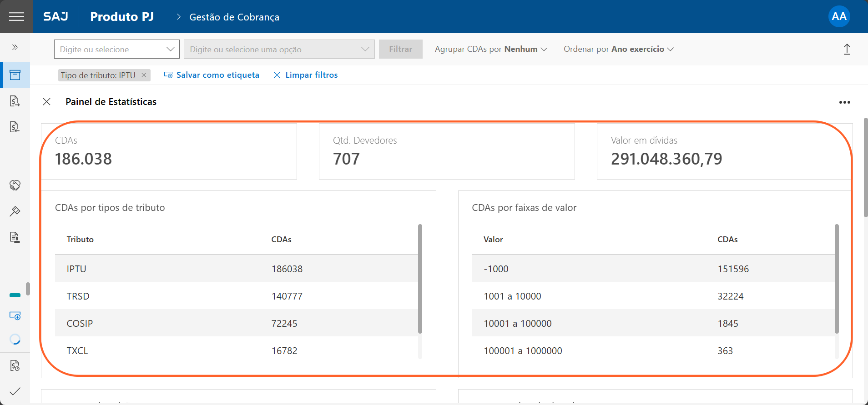Open the document report sidebar icon
This screenshot has height=405, width=868.
tap(15, 237)
